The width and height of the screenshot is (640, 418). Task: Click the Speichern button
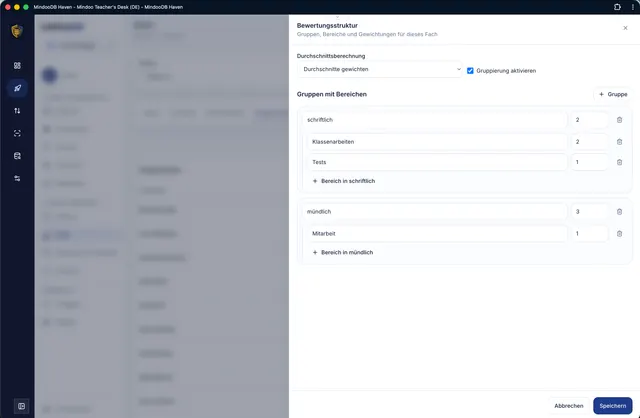point(613,406)
